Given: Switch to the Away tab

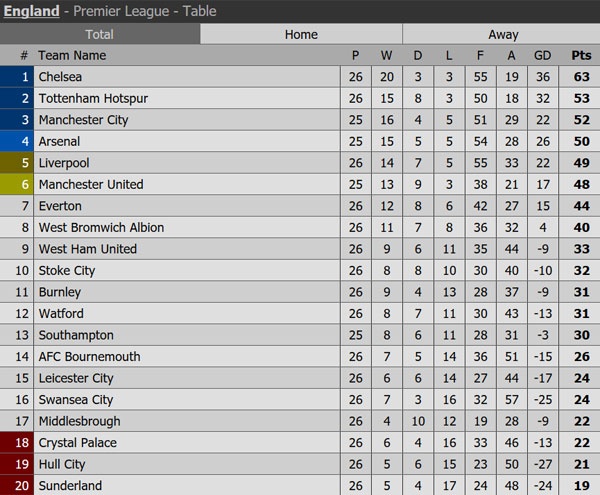Looking at the screenshot, I should pos(502,34).
